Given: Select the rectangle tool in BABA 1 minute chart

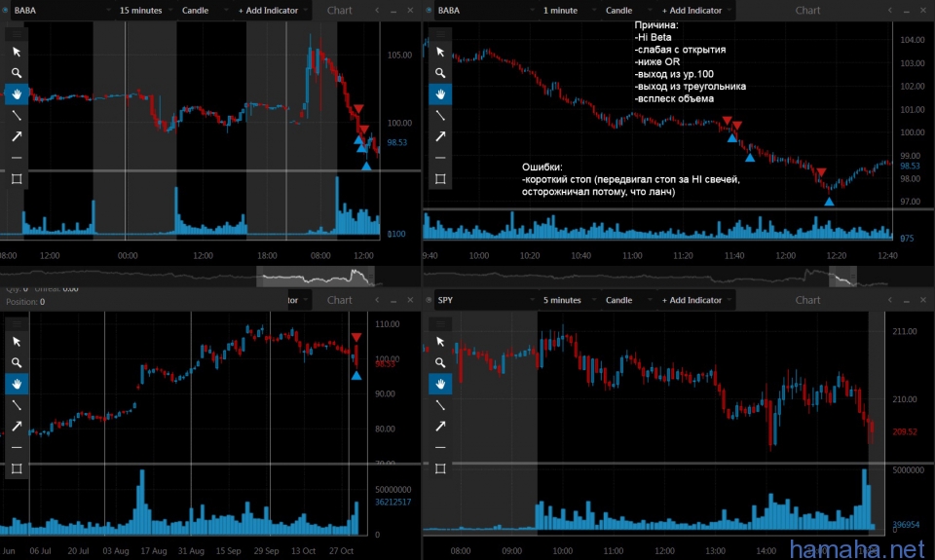Looking at the screenshot, I should tap(440, 179).
